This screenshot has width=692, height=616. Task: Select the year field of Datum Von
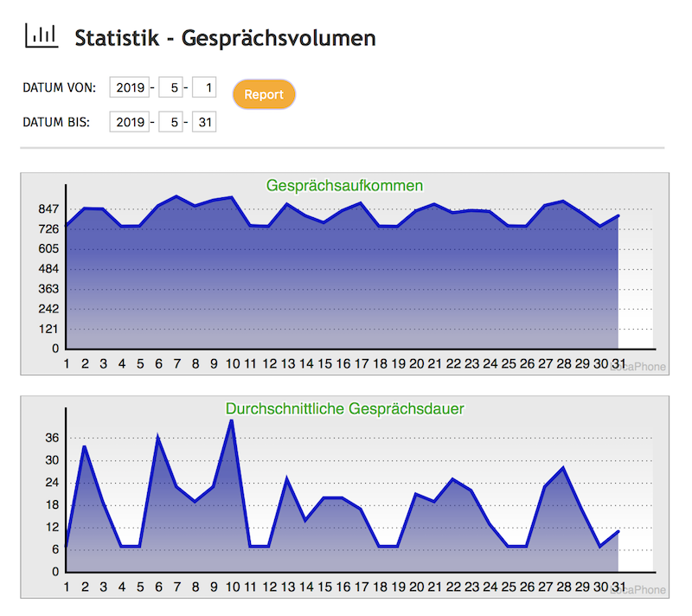pos(130,88)
